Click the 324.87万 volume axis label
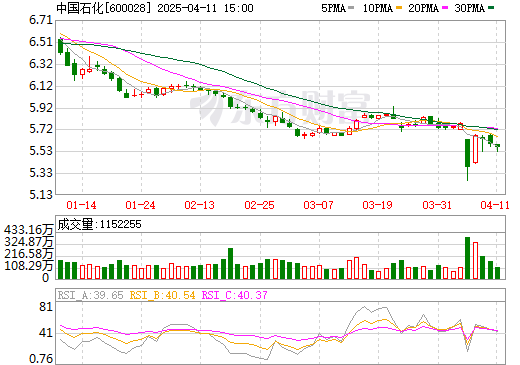The height and width of the screenshot is (365, 520). [x=29, y=242]
